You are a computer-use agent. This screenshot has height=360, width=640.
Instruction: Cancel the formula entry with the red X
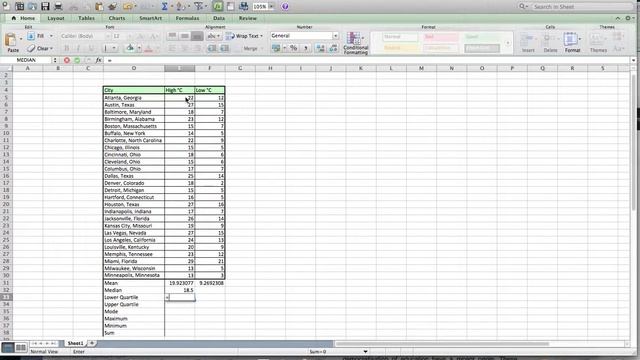click(67, 60)
